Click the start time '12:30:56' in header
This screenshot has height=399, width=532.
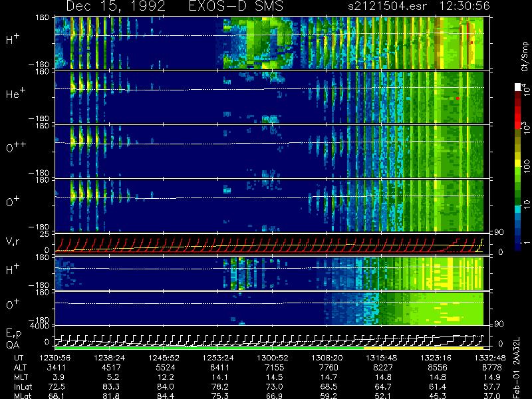point(464,6)
